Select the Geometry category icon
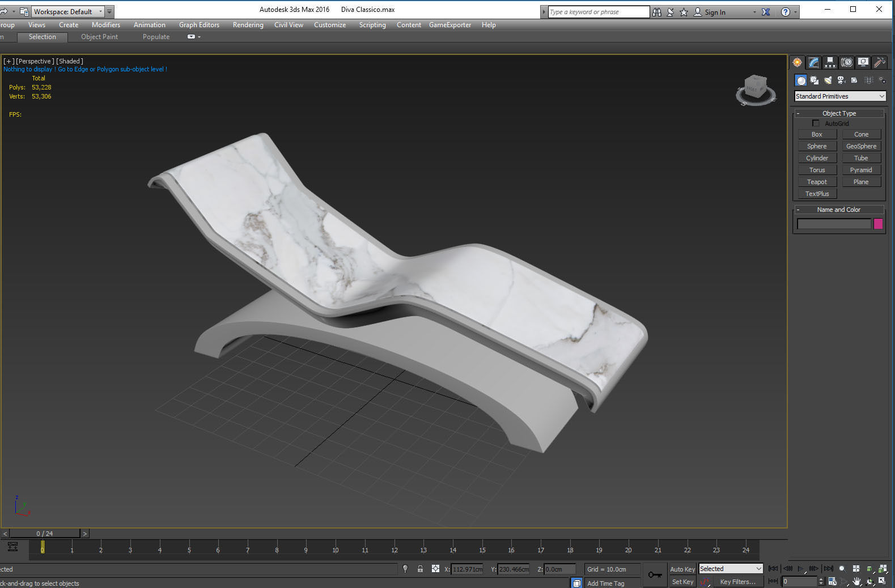 click(801, 80)
